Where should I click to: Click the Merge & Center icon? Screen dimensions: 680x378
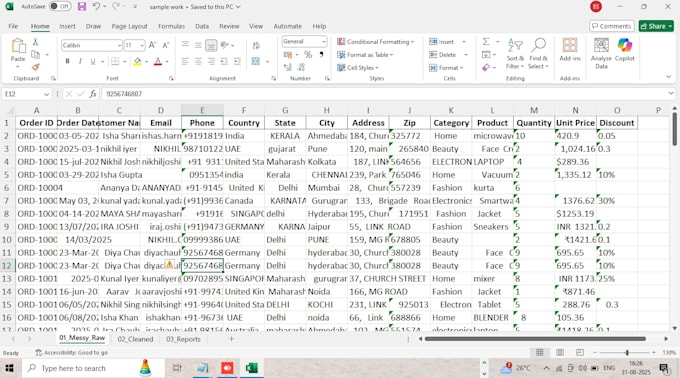point(256,61)
